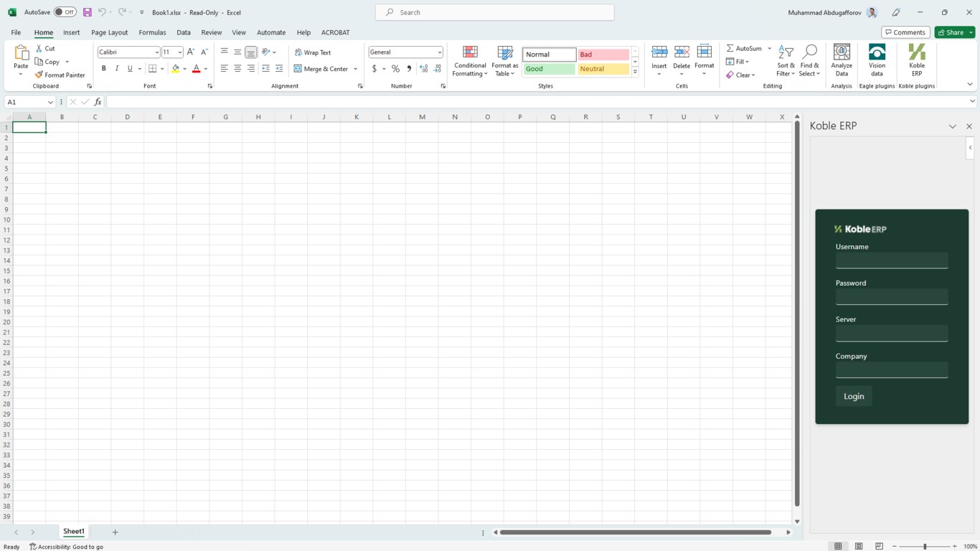
Task: Apply the red Font Color
Action: (x=196, y=69)
